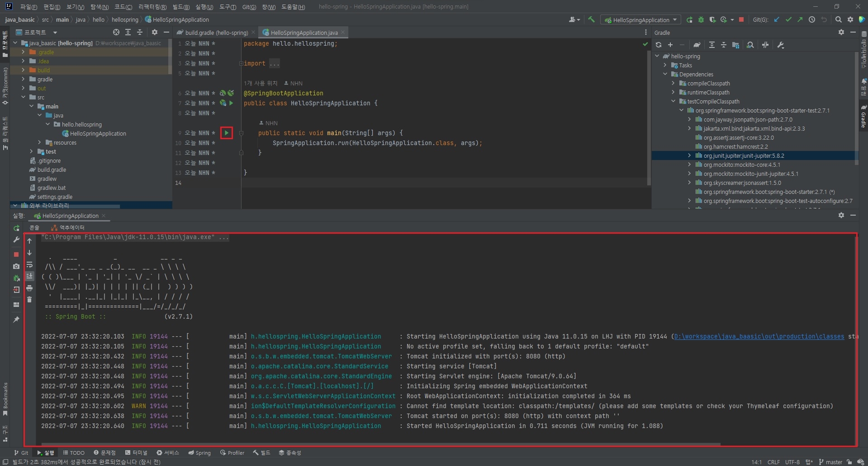Click the Build Project hammer icon
868x466 pixels.
pos(591,19)
